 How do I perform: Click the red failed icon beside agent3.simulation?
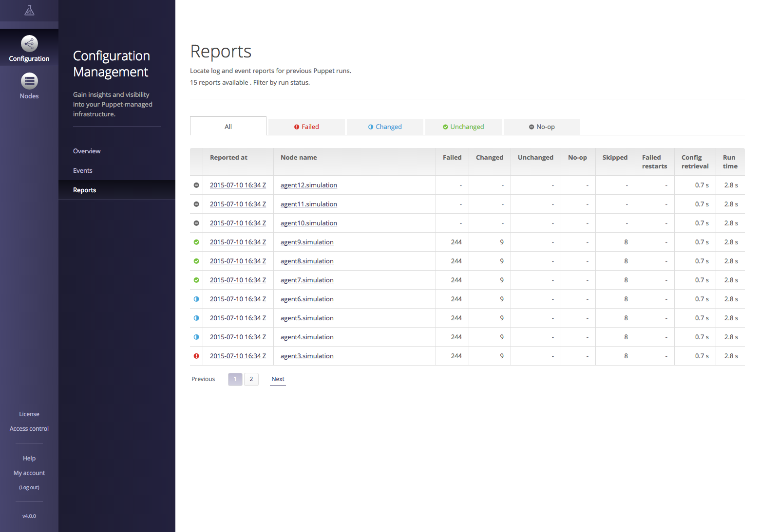coord(196,356)
